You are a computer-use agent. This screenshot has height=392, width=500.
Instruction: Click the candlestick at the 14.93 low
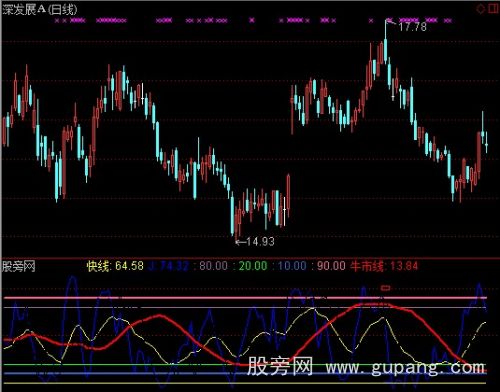point(237,222)
